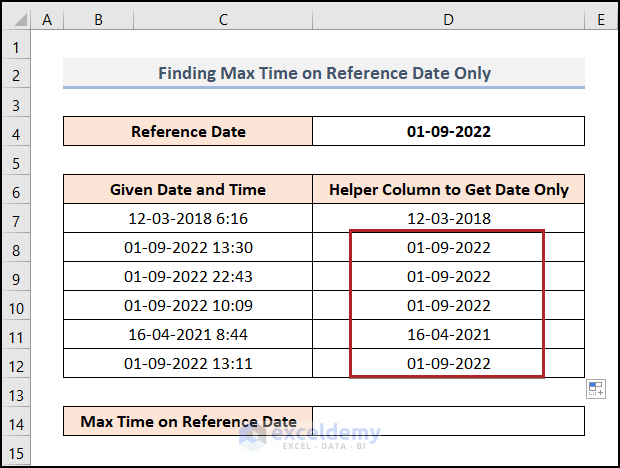Viewport: 620px width, 468px height.
Task: Click the Given Date and Time header
Action: [x=188, y=190]
